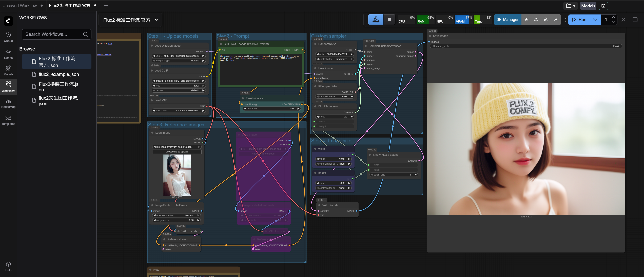Click the Manager button
The width and height of the screenshot is (644, 277).
coord(508,20)
